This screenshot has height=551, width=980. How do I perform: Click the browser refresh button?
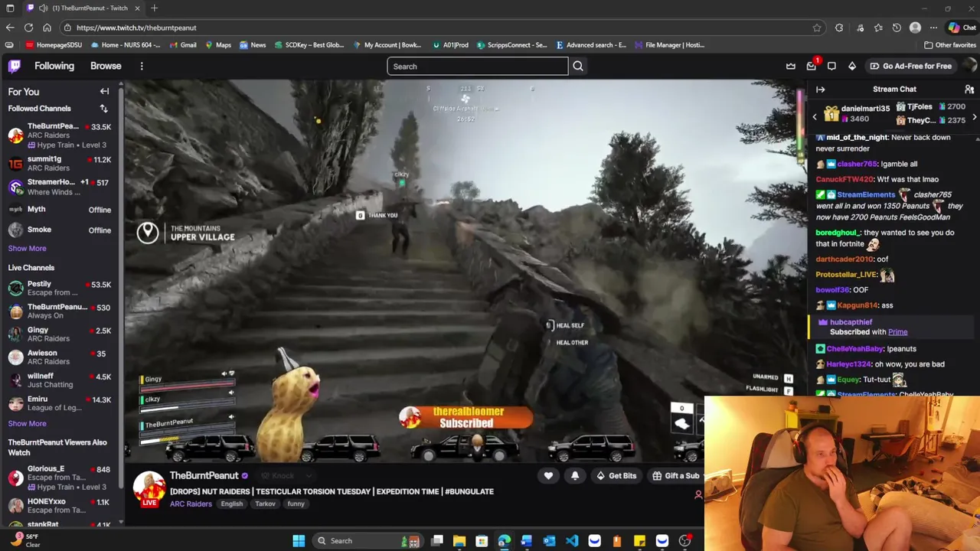point(28,28)
